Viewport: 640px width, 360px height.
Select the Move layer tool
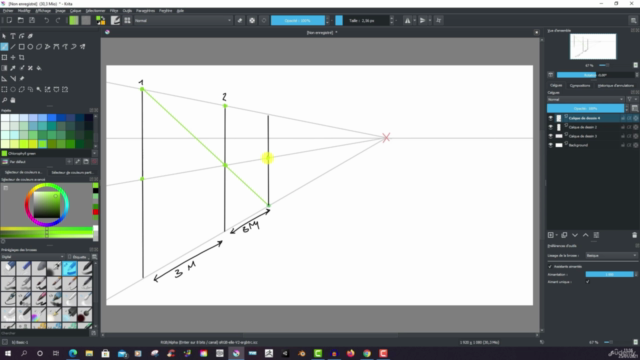pyautogui.click(x=13, y=58)
